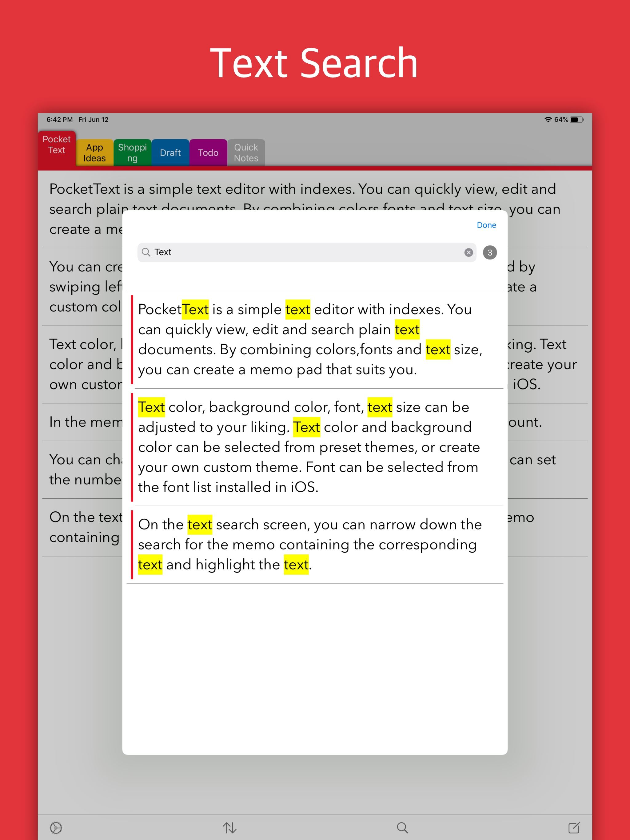
Task: Open settings gear icon in bottom toolbar
Action: pos(56,827)
